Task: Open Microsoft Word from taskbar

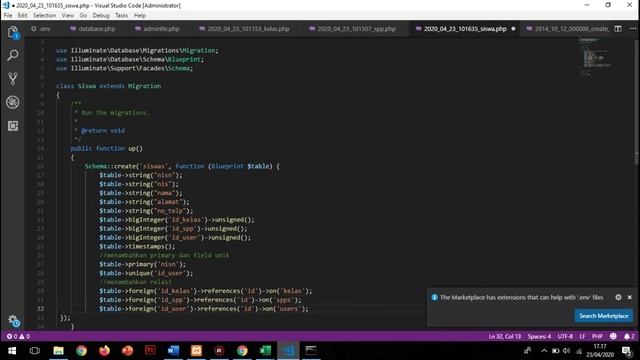Action: click(173, 351)
